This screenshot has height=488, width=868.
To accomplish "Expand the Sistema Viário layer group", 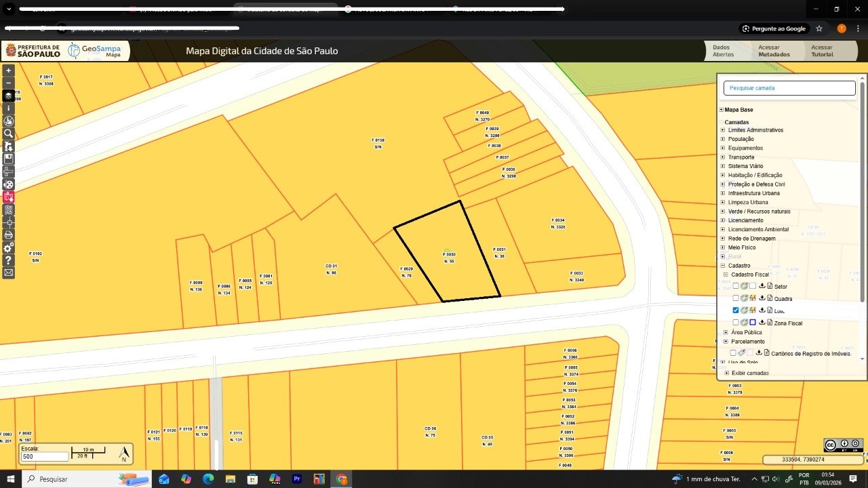I will pos(723,166).
